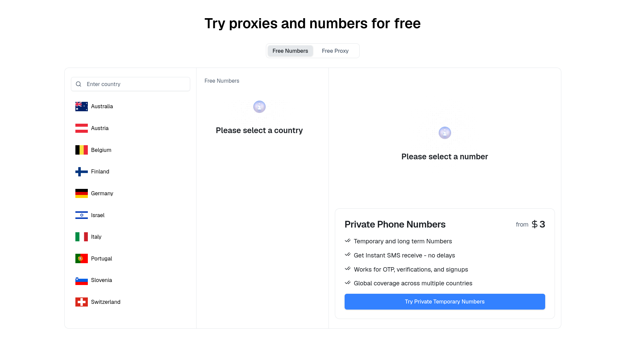
Task: Click Try Private Temporary Numbers button
Action: tap(445, 302)
